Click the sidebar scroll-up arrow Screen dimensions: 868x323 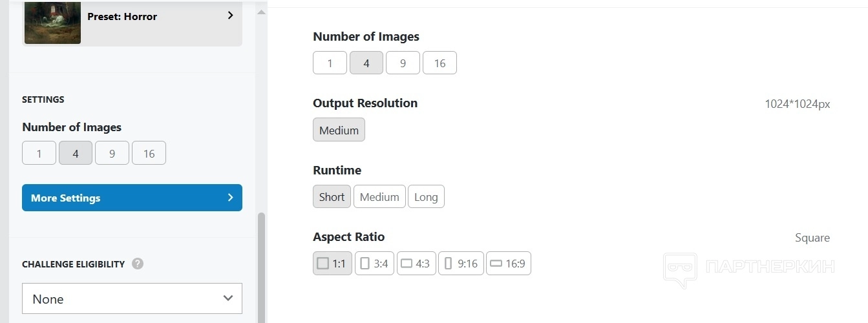click(x=261, y=12)
